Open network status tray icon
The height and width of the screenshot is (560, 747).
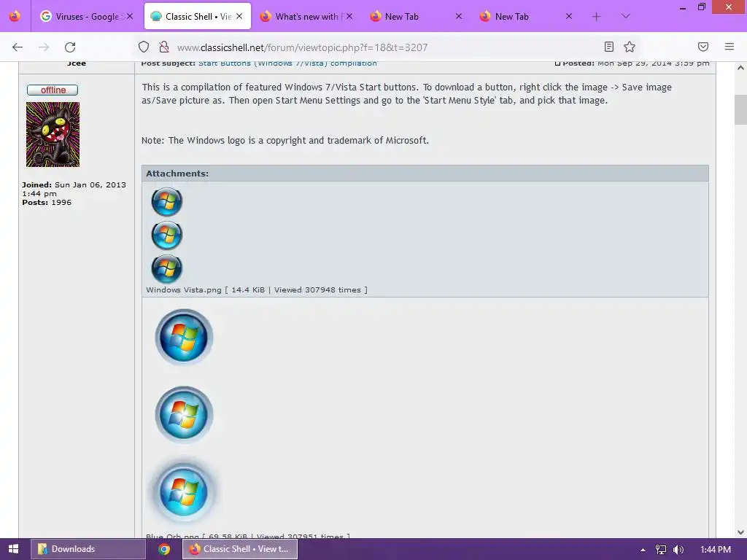pyautogui.click(x=660, y=550)
